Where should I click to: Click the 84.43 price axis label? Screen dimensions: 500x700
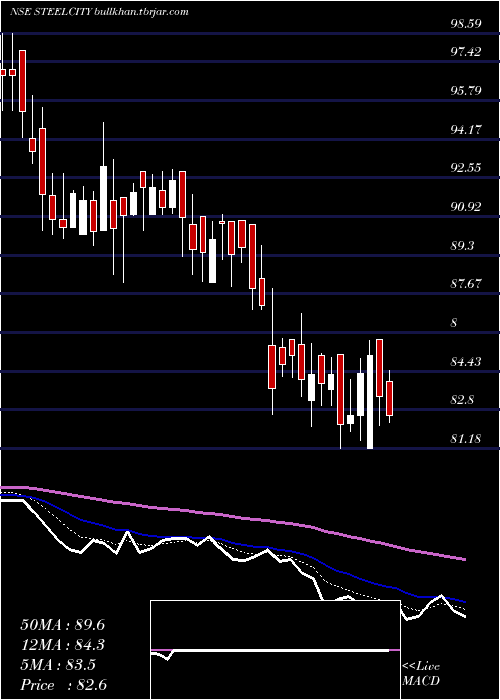[466, 361]
